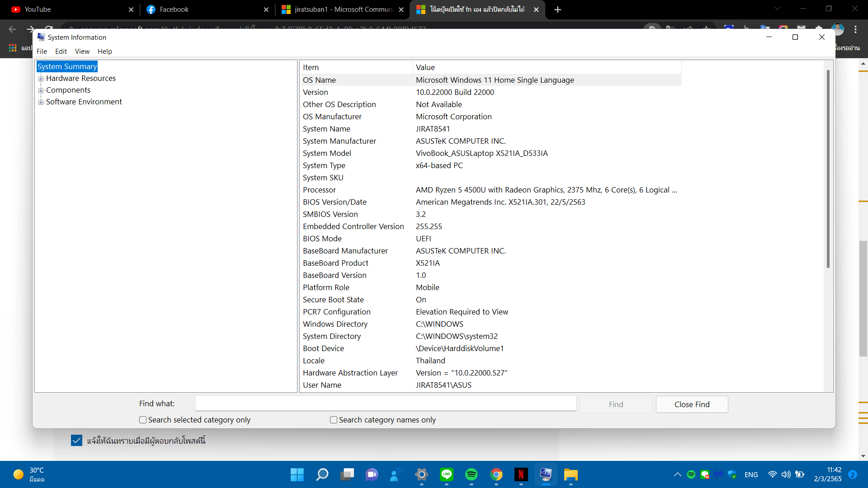The image size is (868, 488).
Task: Open Spotify from the taskbar
Action: (x=471, y=474)
